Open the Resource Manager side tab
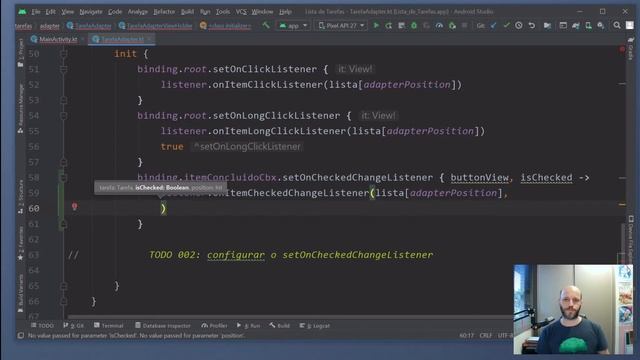Viewport: 640px width, 360px height. 21,109
